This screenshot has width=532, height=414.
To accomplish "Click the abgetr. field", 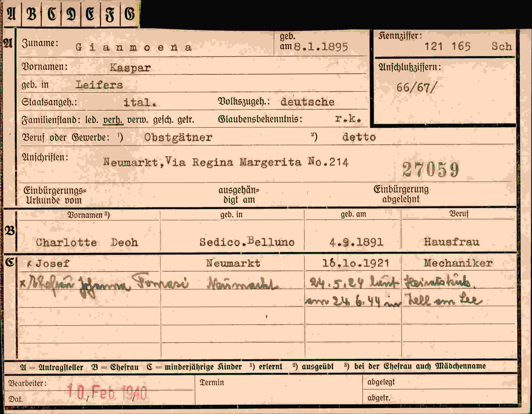I will (x=440, y=397).
